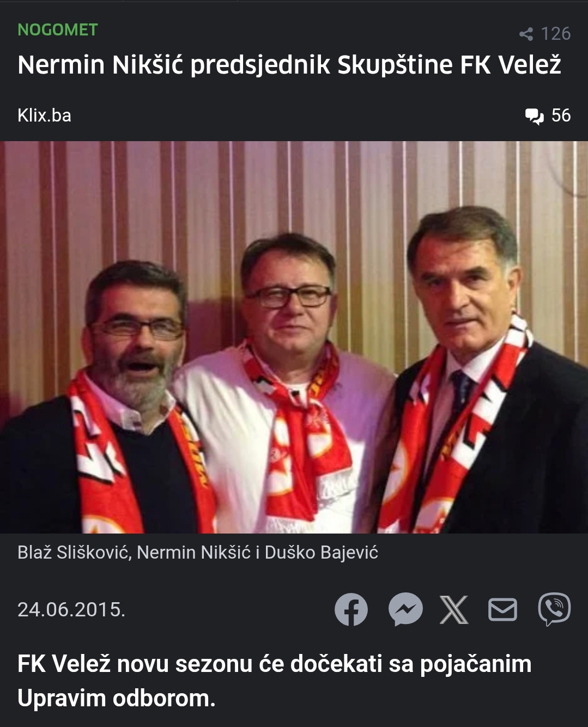Tap the comments speech bubble icon

(534, 116)
